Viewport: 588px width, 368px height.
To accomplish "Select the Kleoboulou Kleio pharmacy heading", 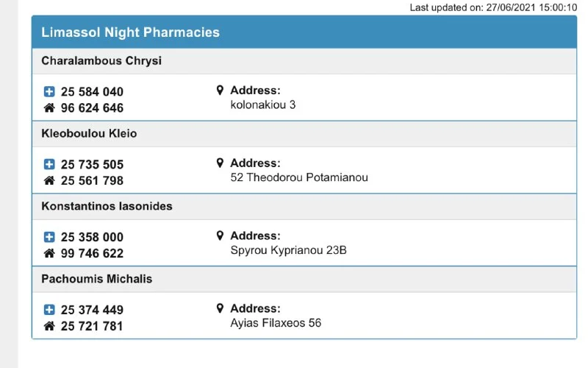I will [x=89, y=134].
